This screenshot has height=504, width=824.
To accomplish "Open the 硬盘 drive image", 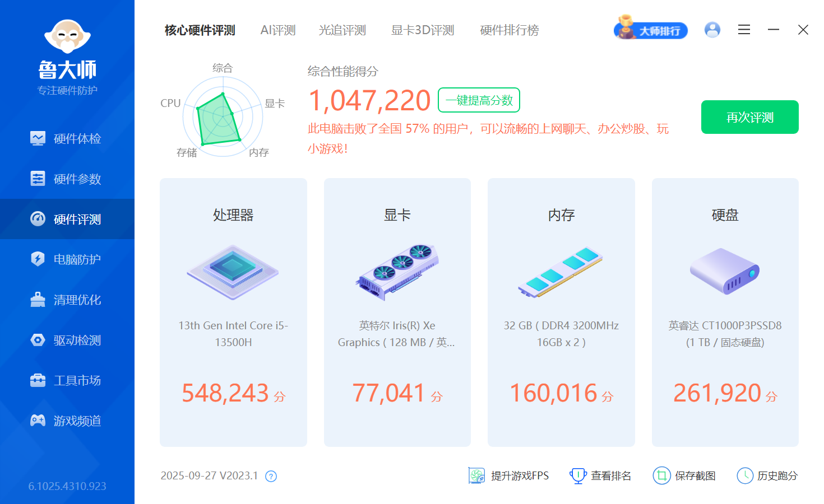I will (725, 272).
